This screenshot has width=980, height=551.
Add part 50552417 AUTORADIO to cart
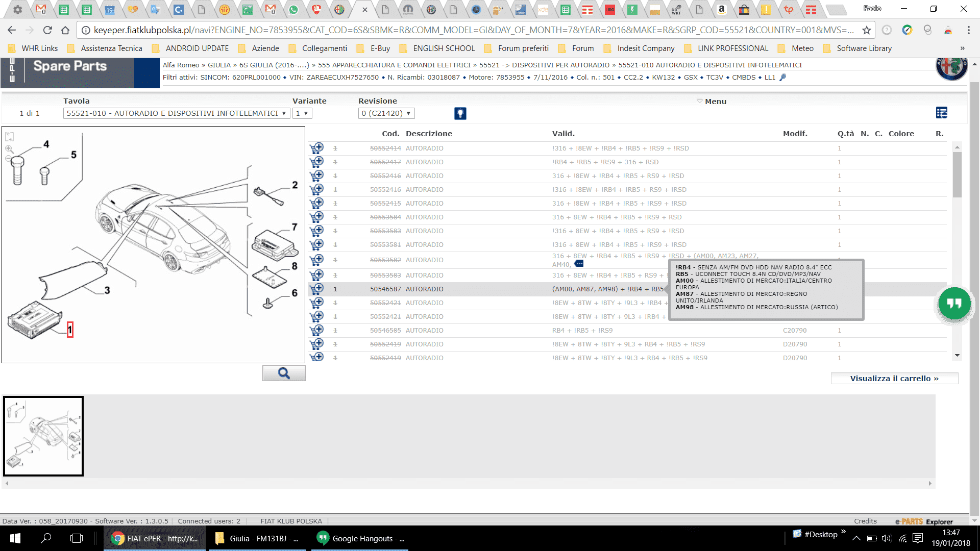click(316, 162)
